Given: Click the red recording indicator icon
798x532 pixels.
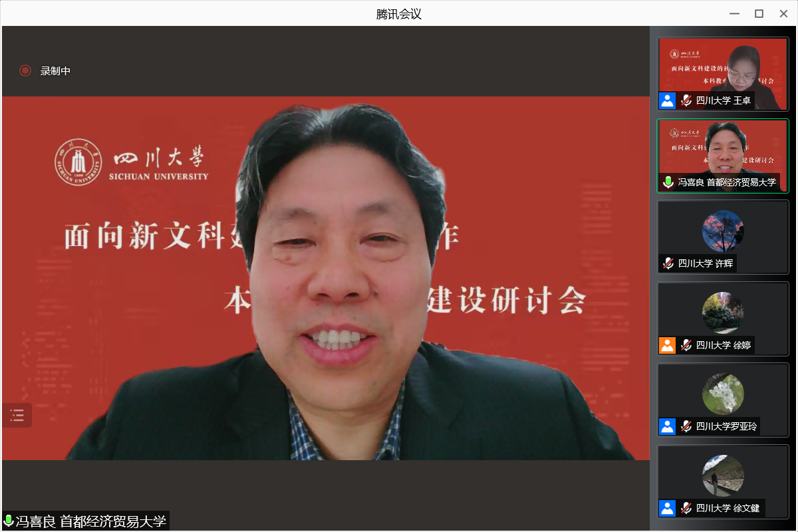Looking at the screenshot, I should [25, 70].
